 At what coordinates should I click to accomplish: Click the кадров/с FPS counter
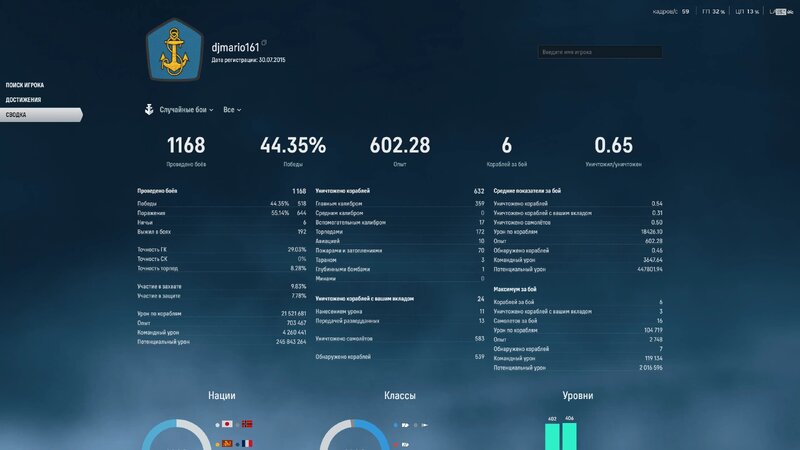[x=671, y=12]
